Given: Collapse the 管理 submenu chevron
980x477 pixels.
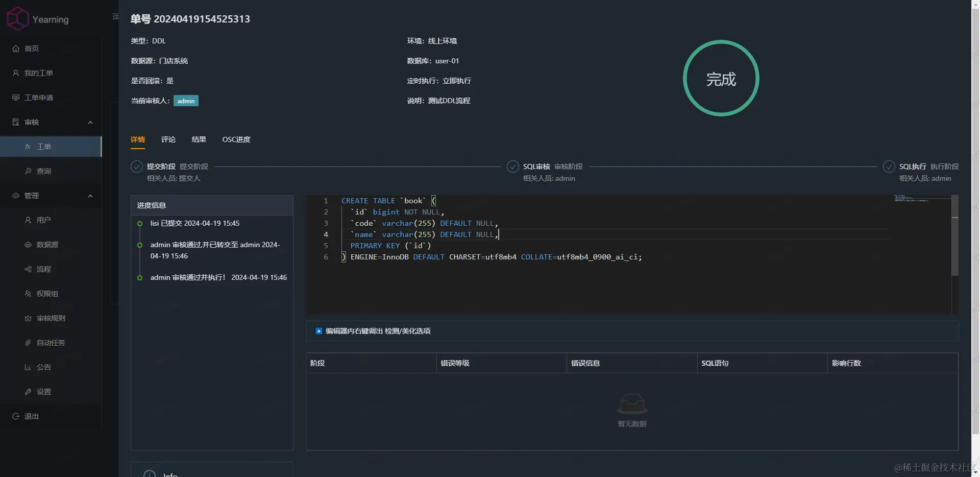Looking at the screenshot, I should 90,196.
